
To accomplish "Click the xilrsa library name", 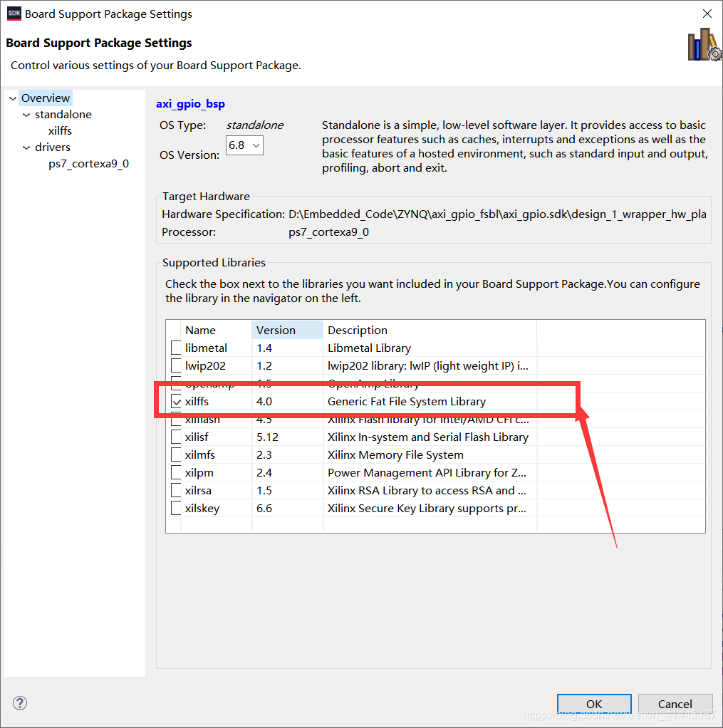I will tap(198, 490).
